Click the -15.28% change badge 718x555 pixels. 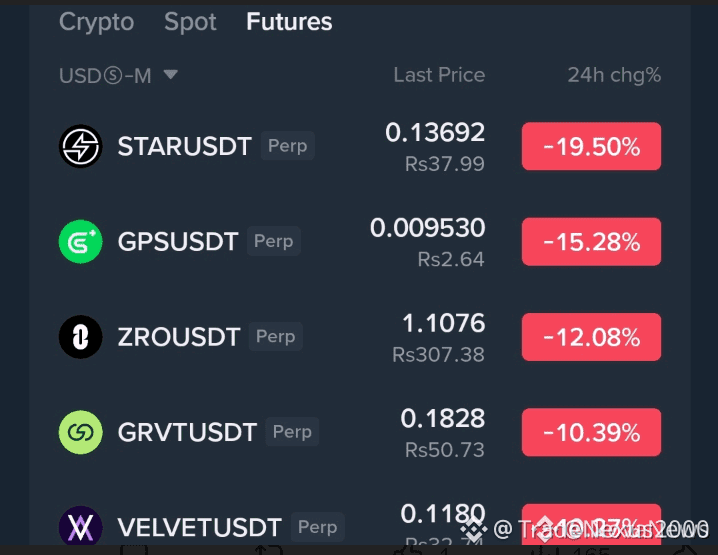click(591, 242)
